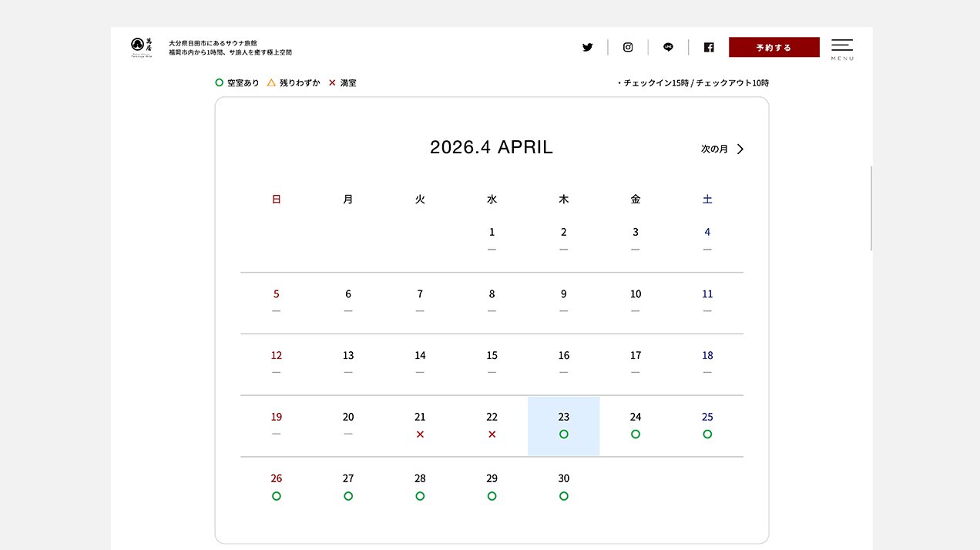The image size is (980, 550).
Task: Select available date April 24
Action: tap(636, 426)
